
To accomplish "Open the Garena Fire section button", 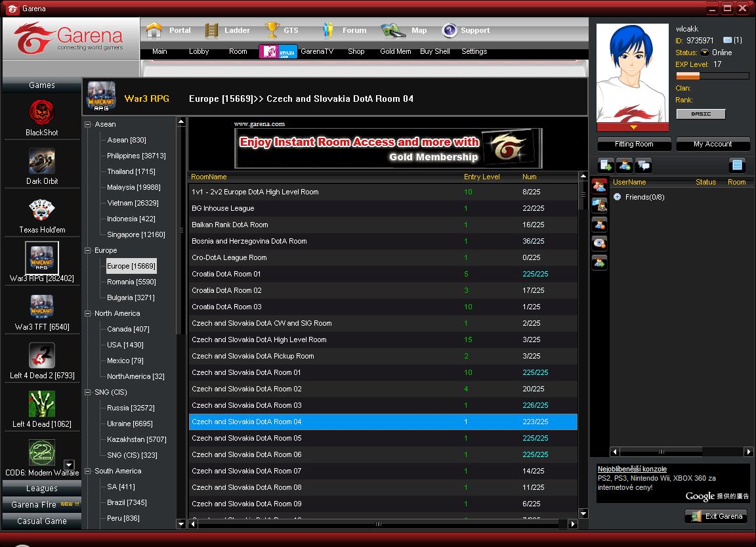I will pyautogui.click(x=42, y=504).
